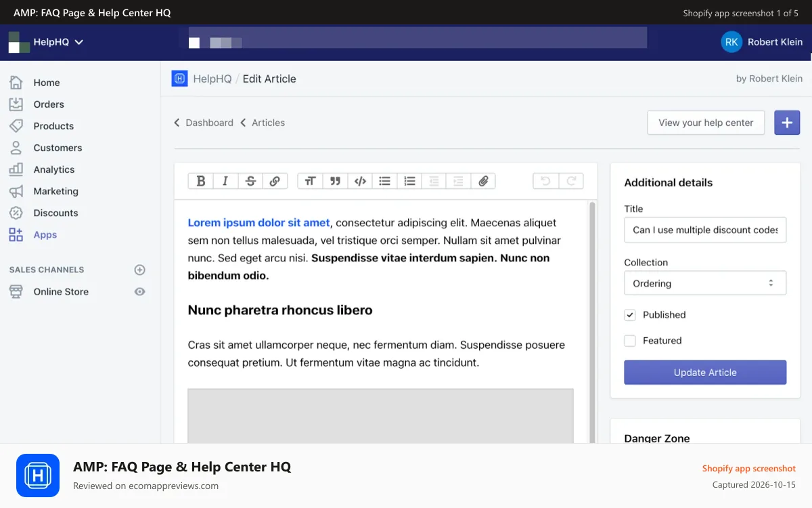The image size is (812, 508).
Task: Create a bulleted list
Action: (384, 181)
